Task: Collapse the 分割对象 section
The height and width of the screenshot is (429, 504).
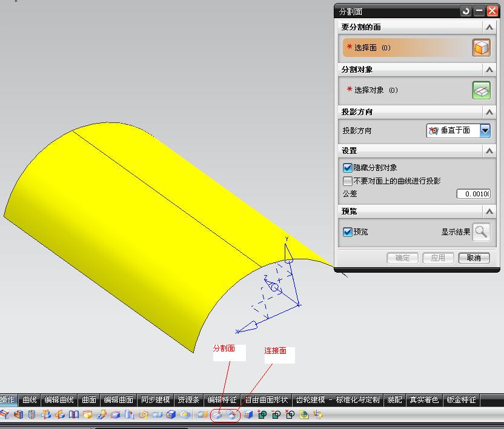Action: coord(489,70)
